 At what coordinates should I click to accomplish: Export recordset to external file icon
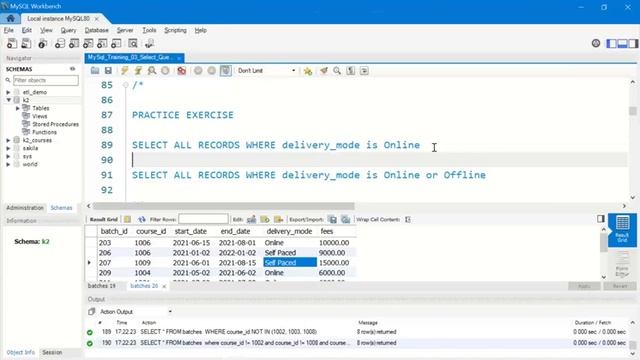point(333,220)
